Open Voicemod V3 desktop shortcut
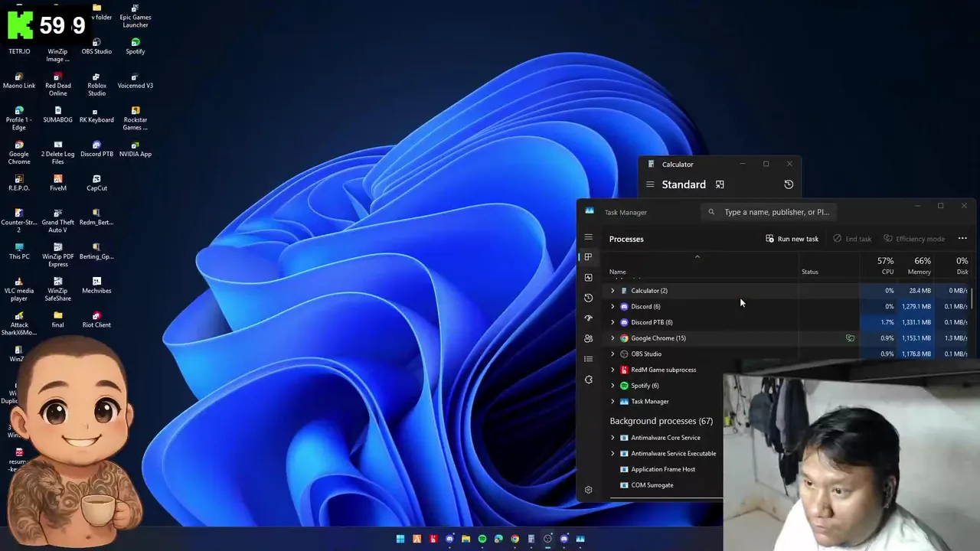This screenshot has width=980, height=551. click(x=136, y=80)
